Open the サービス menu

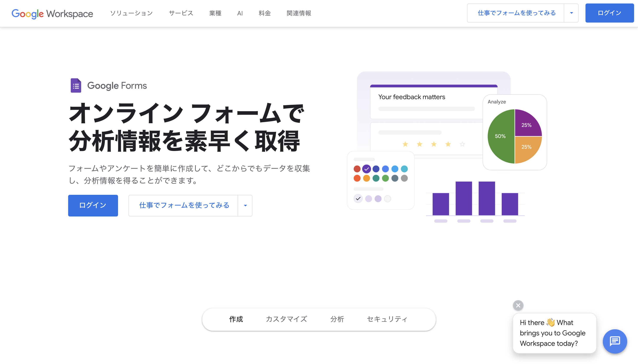click(181, 13)
